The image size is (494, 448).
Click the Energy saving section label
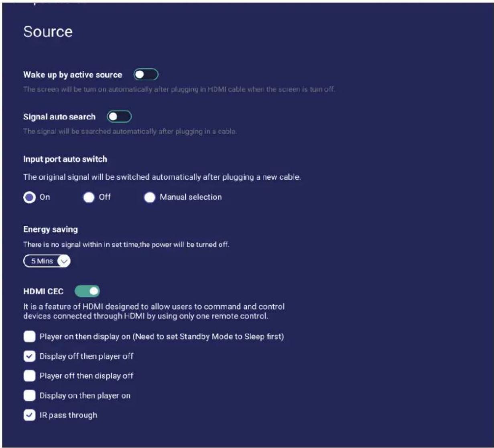[x=51, y=229]
